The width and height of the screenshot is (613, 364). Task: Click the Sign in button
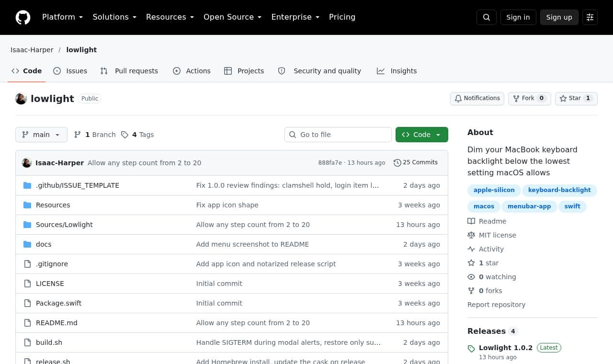(518, 17)
